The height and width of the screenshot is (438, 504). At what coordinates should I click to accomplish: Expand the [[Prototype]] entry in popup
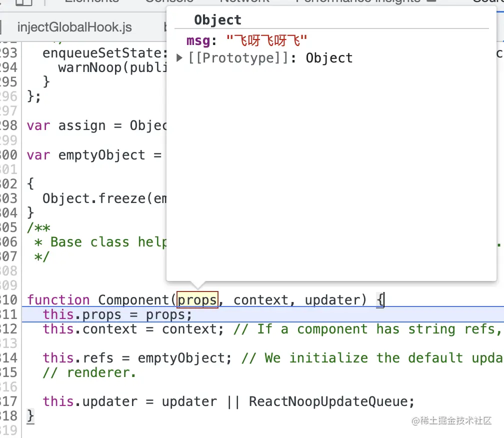[179, 58]
